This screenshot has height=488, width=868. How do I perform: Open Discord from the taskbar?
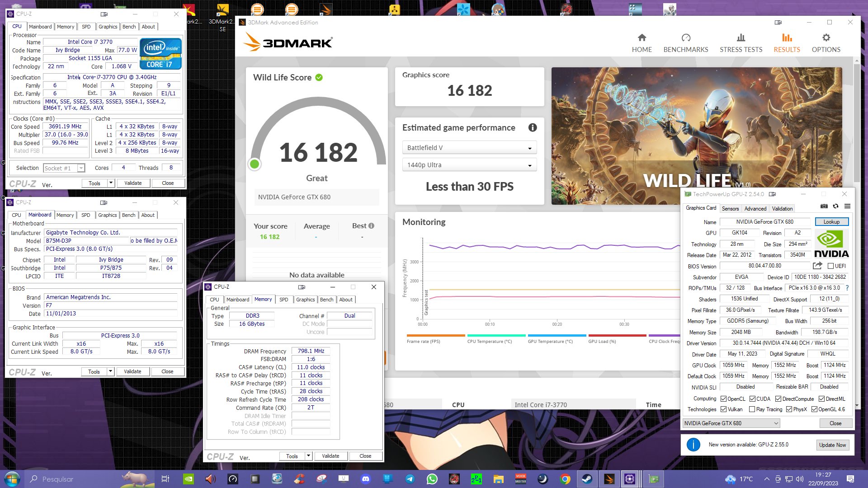pyautogui.click(x=366, y=479)
